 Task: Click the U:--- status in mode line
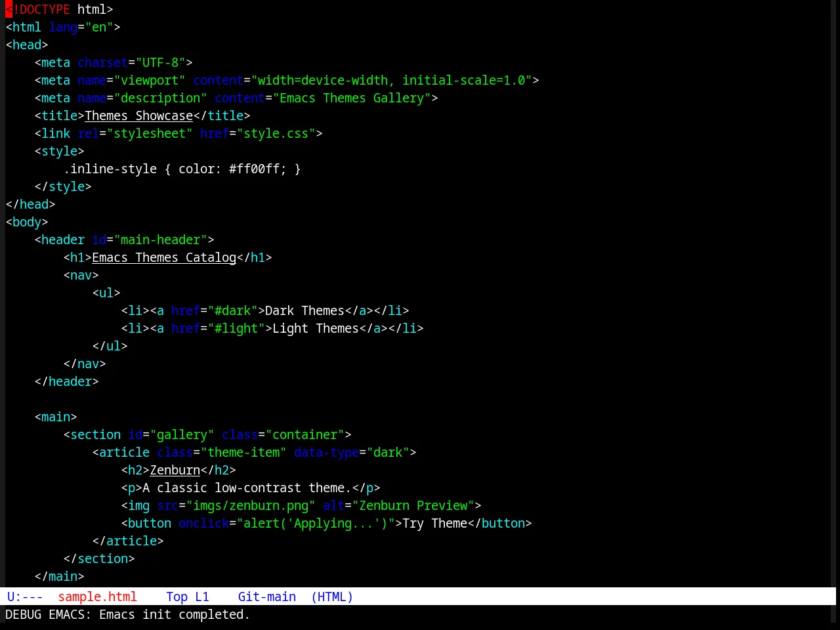pos(25,597)
